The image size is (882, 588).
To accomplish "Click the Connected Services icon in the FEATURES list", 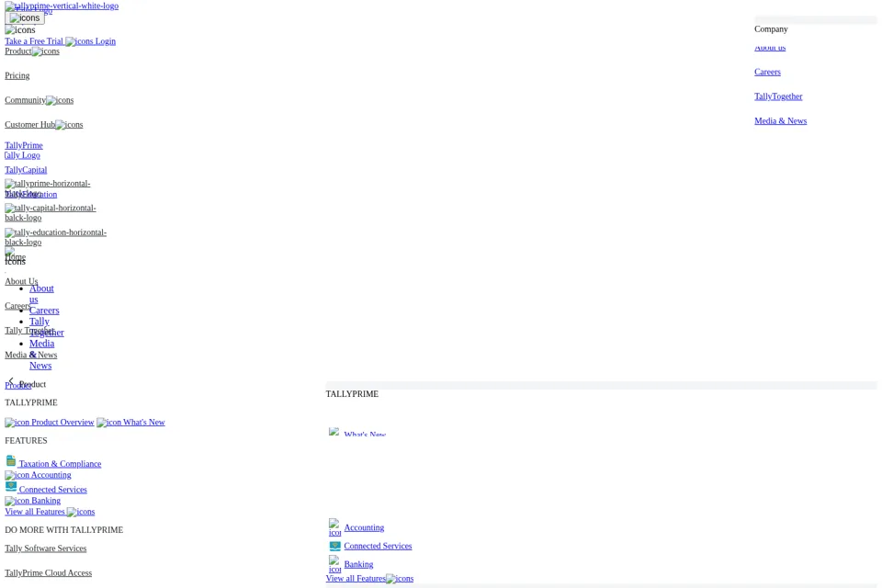I will (11, 487).
